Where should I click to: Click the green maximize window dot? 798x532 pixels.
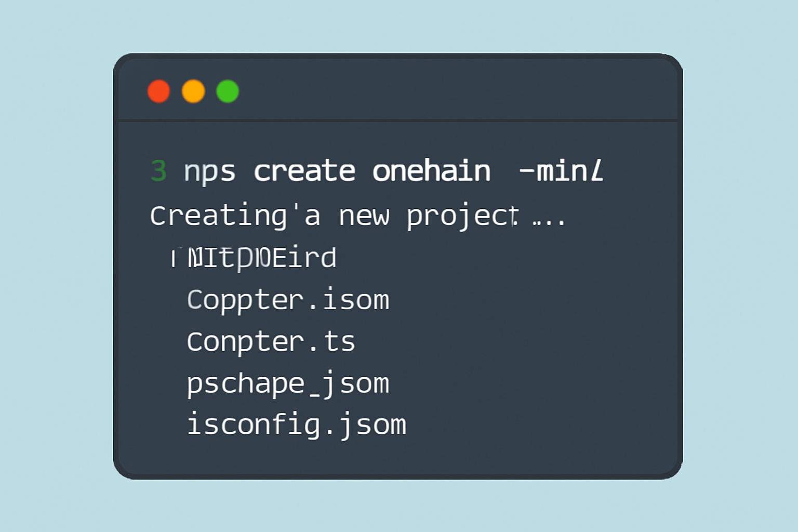tap(228, 91)
